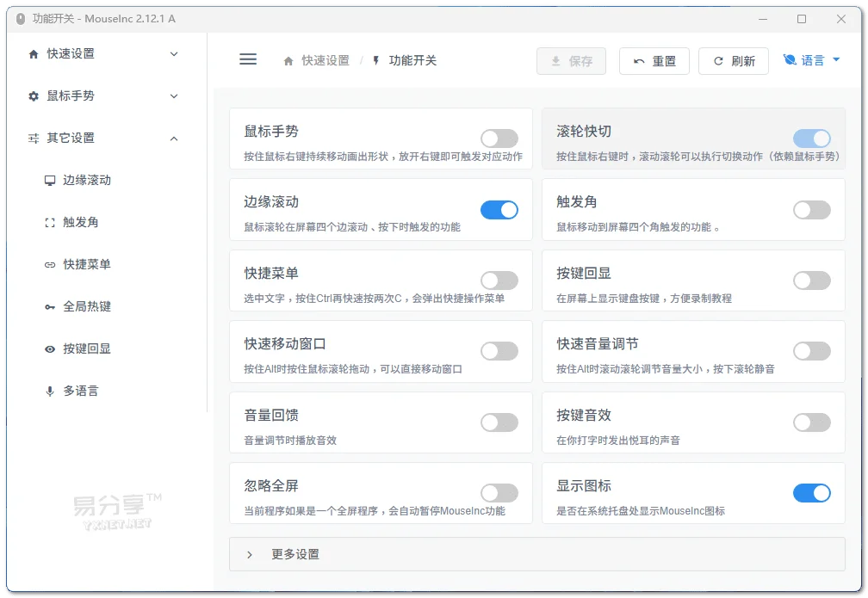
Task: Click the hamburger menu icon
Action: 248,59
